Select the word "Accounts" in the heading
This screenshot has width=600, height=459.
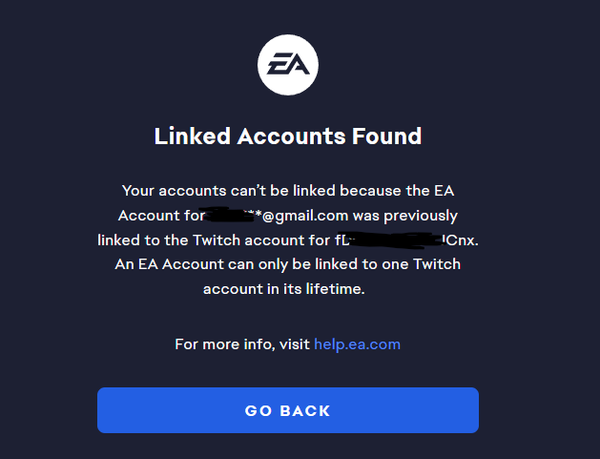tap(291, 136)
